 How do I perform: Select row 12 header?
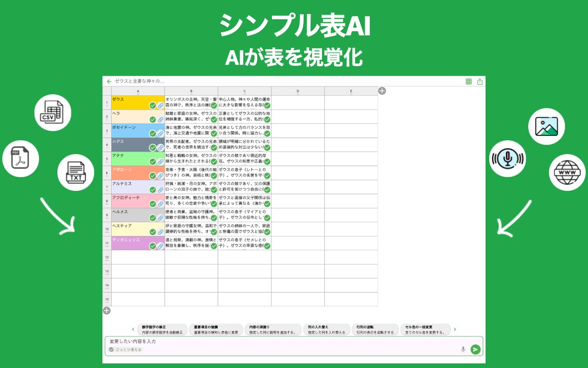pyautogui.click(x=107, y=257)
